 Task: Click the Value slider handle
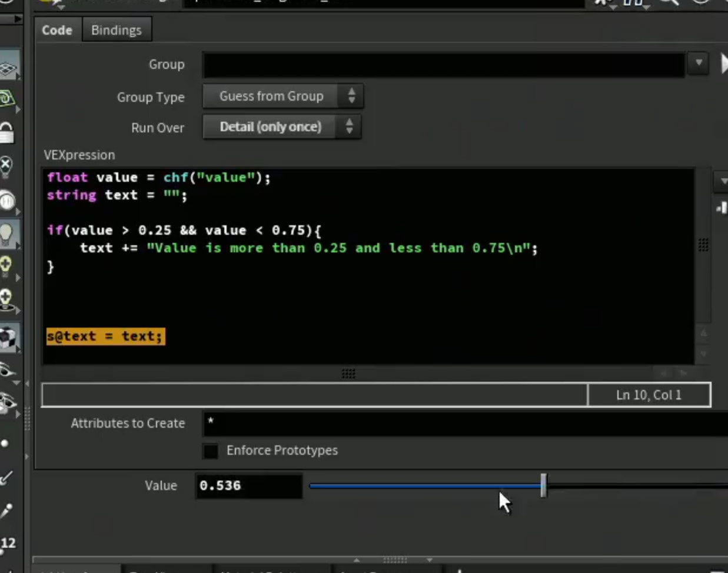click(x=544, y=485)
